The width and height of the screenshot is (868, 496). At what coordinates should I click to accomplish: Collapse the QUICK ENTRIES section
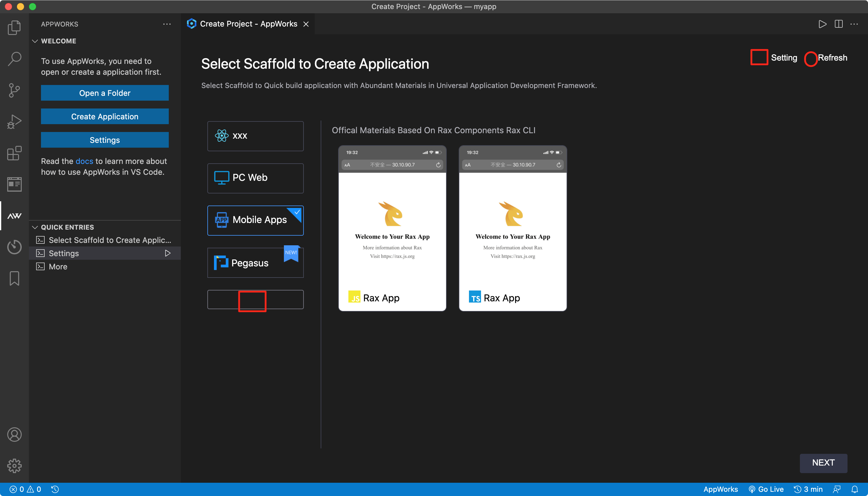click(x=35, y=227)
